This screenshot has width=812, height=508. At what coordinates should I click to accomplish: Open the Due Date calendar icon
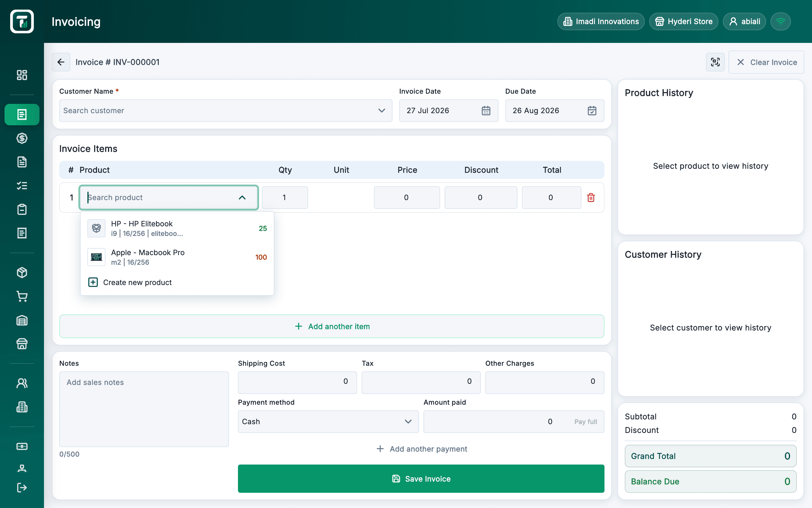[x=592, y=111]
